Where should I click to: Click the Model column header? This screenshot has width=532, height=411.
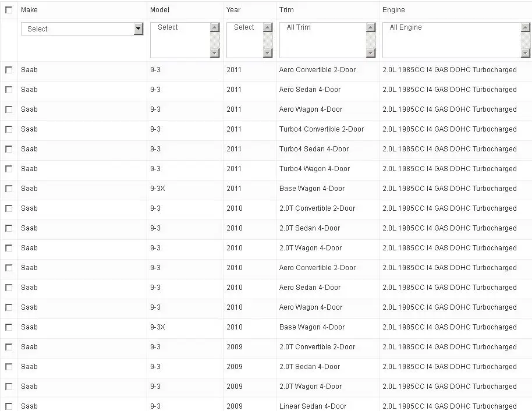click(x=159, y=10)
